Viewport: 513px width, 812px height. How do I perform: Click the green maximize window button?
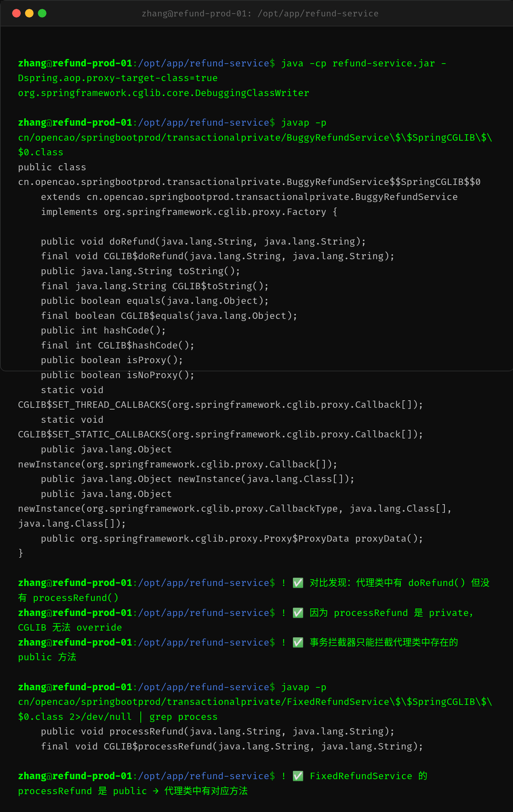click(42, 13)
